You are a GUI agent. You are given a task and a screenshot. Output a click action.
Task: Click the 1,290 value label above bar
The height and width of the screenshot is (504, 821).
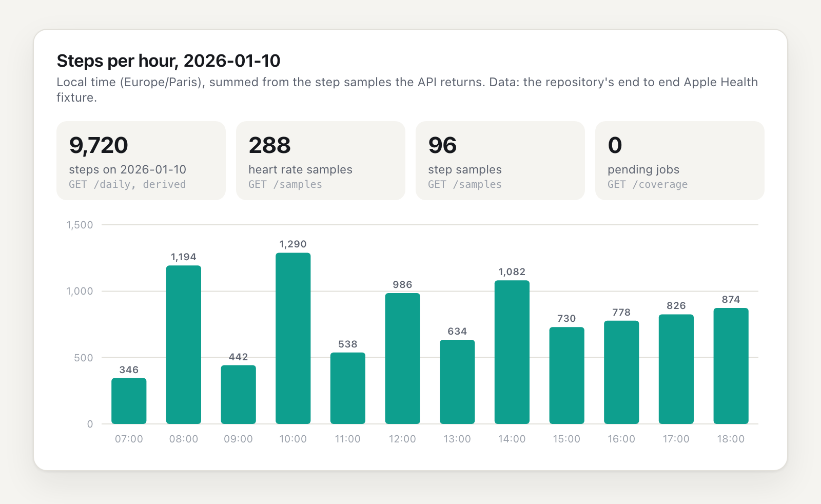click(x=293, y=244)
